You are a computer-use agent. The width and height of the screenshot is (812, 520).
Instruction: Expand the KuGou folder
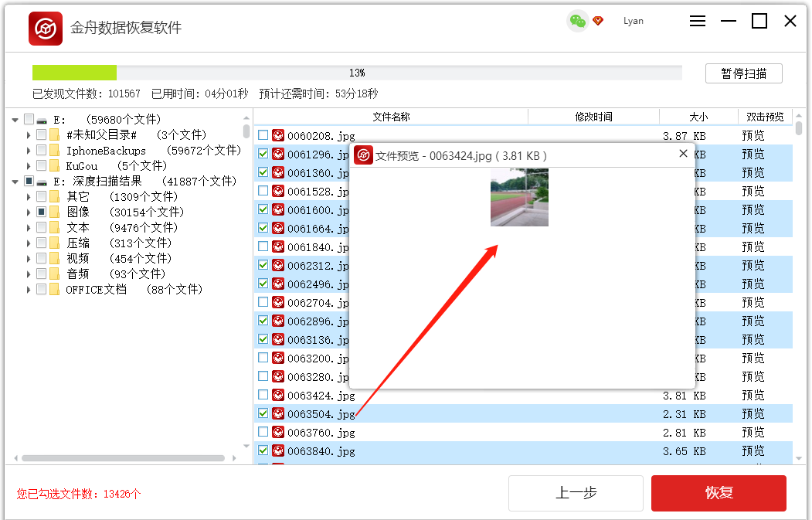coord(29,166)
